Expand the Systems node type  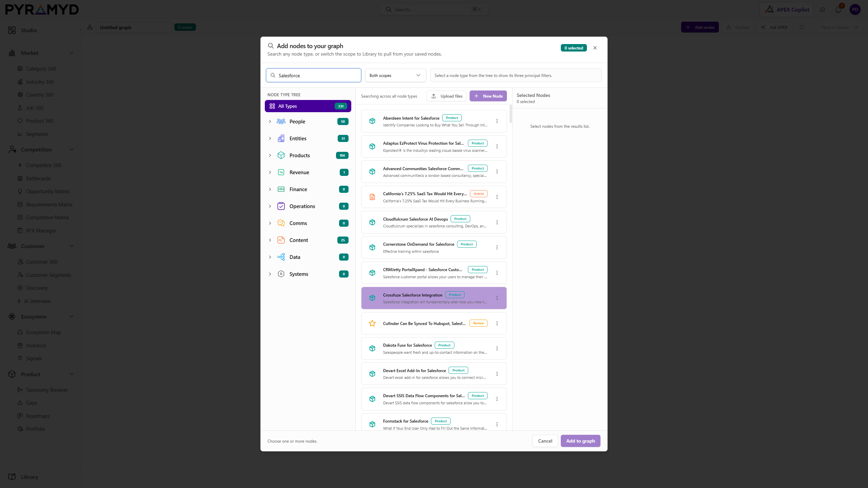(270, 274)
